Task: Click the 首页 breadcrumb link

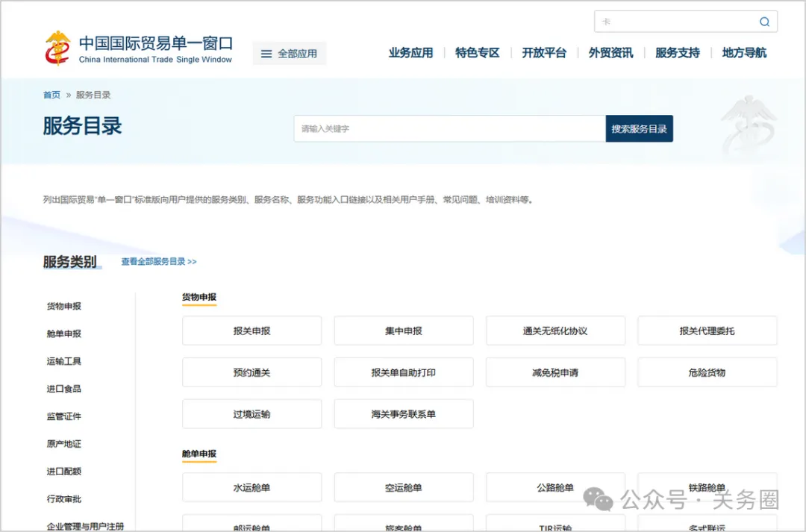Action: (51, 95)
